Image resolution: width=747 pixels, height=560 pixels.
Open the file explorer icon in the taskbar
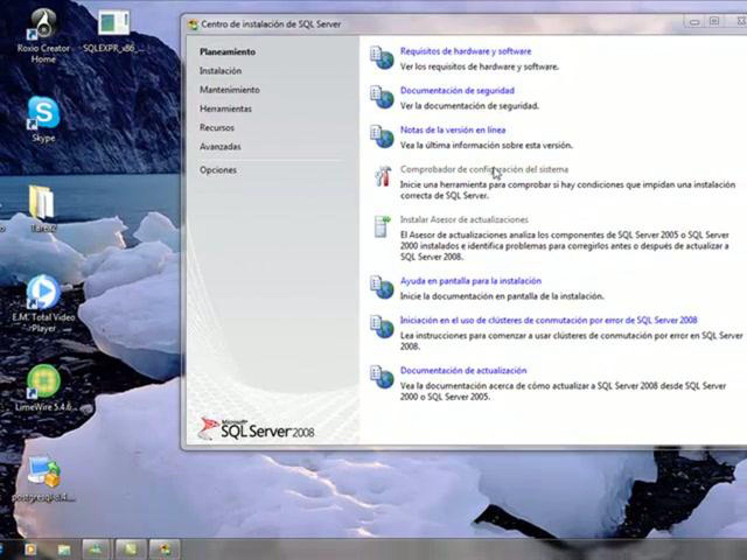[x=64, y=550]
